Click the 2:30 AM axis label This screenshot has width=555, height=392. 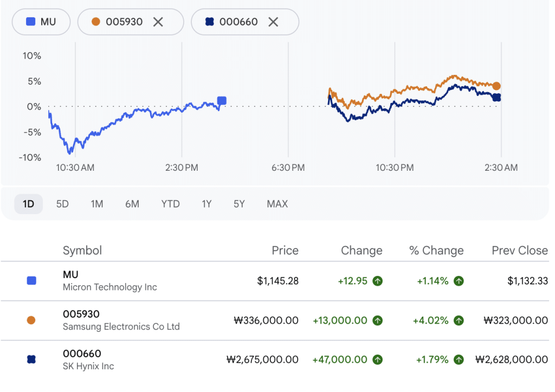(501, 168)
